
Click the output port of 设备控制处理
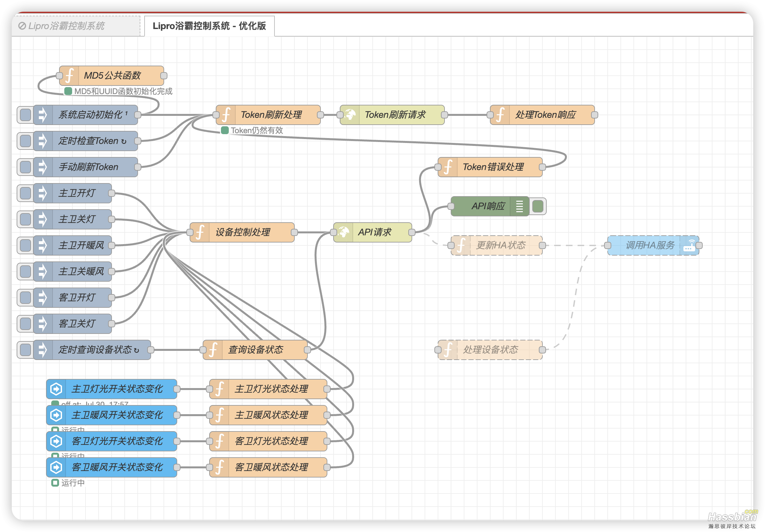click(x=294, y=232)
